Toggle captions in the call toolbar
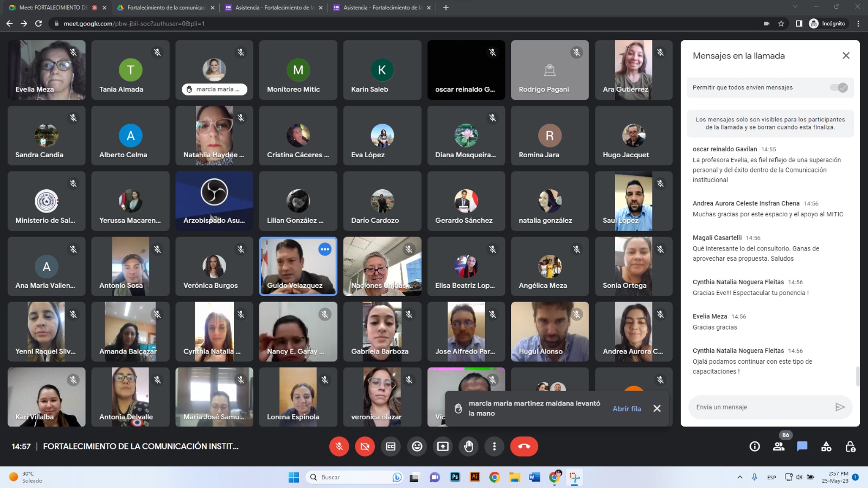Screen dimensions: 868x488 pyautogui.click(x=391, y=446)
